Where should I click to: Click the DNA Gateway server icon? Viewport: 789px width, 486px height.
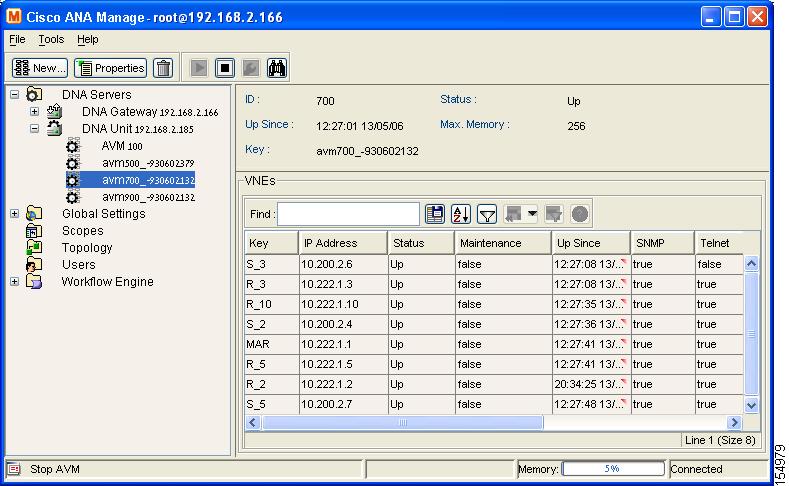coord(54,111)
